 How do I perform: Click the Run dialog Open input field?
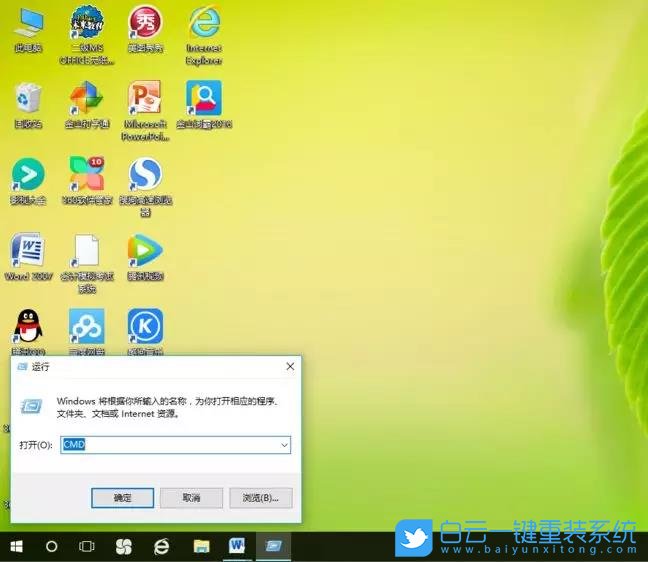pos(170,444)
